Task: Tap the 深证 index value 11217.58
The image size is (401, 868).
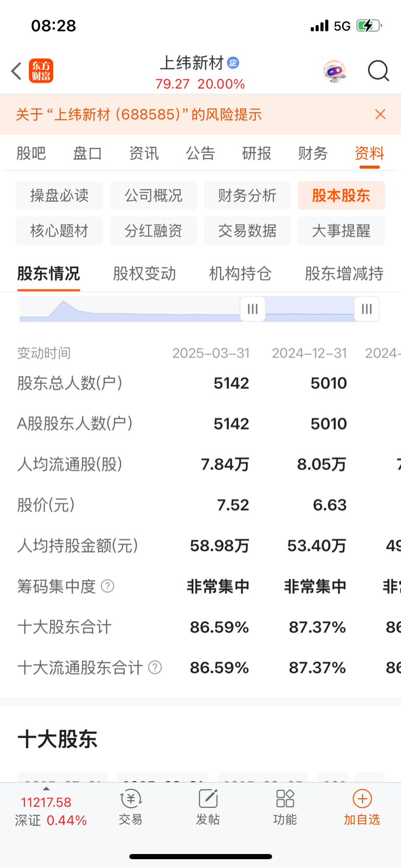Action: pyautogui.click(x=46, y=802)
